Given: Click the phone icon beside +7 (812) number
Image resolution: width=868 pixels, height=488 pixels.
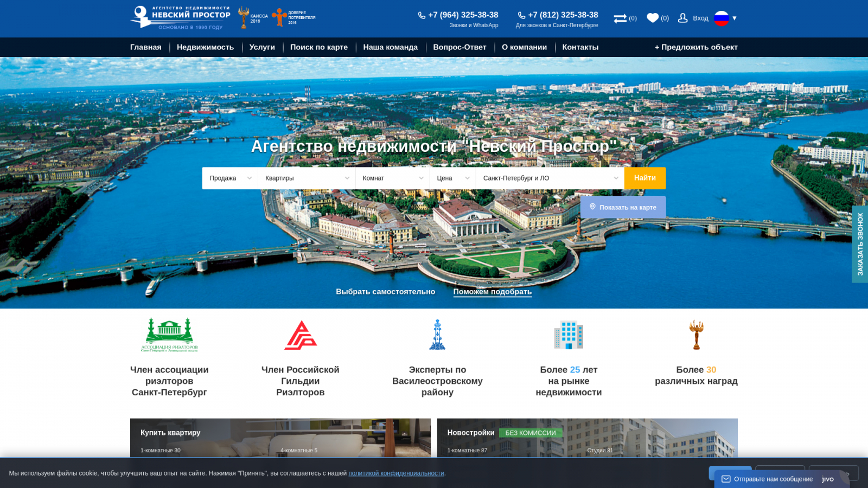Looking at the screenshot, I should pyautogui.click(x=521, y=15).
